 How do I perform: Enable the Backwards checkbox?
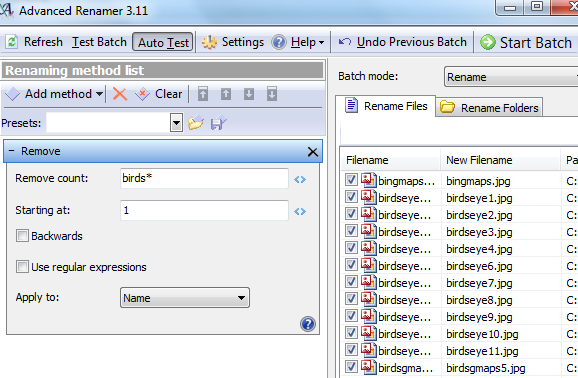click(x=22, y=236)
